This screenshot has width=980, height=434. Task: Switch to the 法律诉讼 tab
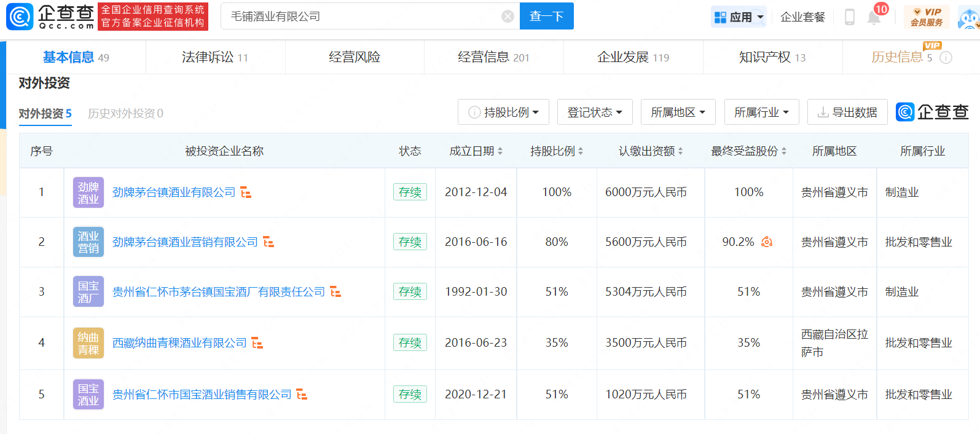[x=215, y=57]
